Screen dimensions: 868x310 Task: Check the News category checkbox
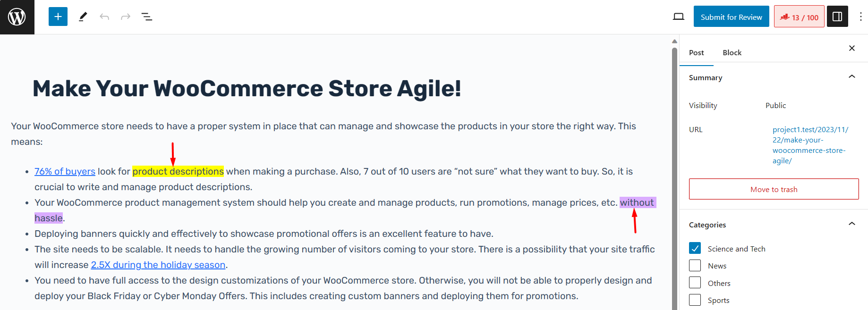[x=695, y=266]
